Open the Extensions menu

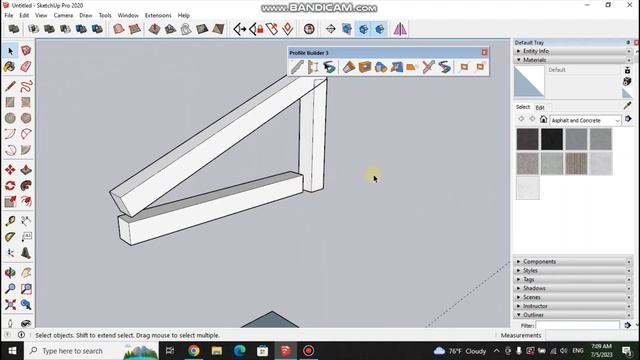point(158,16)
